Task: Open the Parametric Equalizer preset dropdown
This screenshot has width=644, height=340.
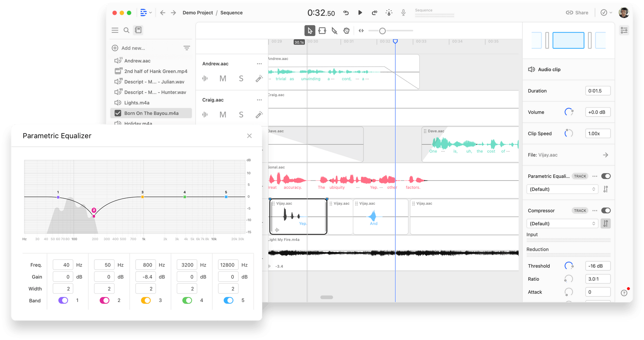Action: tap(562, 189)
